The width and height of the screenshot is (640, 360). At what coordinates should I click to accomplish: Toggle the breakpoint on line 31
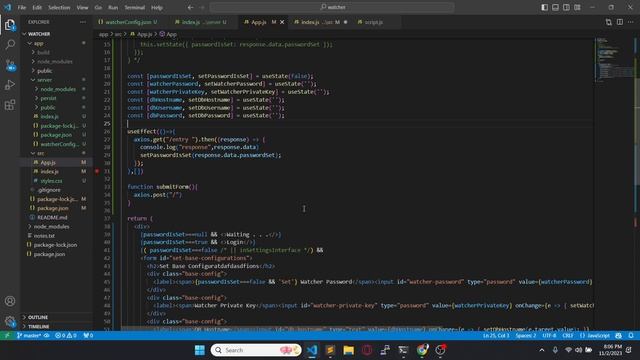(97, 171)
